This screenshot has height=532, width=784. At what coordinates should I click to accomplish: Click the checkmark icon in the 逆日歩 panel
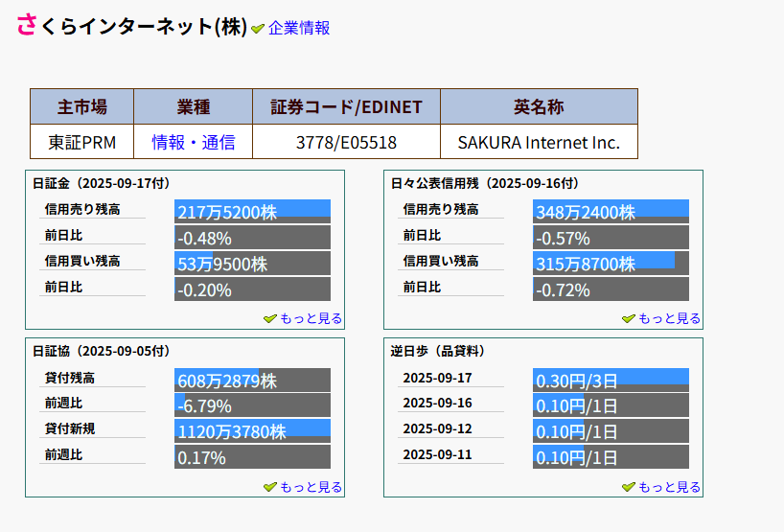click(x=628, y=488)
